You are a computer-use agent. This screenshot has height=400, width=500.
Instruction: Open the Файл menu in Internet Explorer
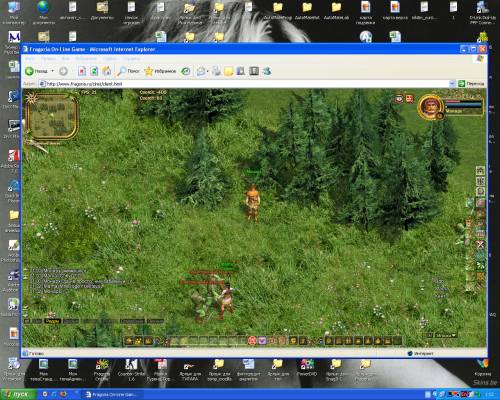(30, 59)
